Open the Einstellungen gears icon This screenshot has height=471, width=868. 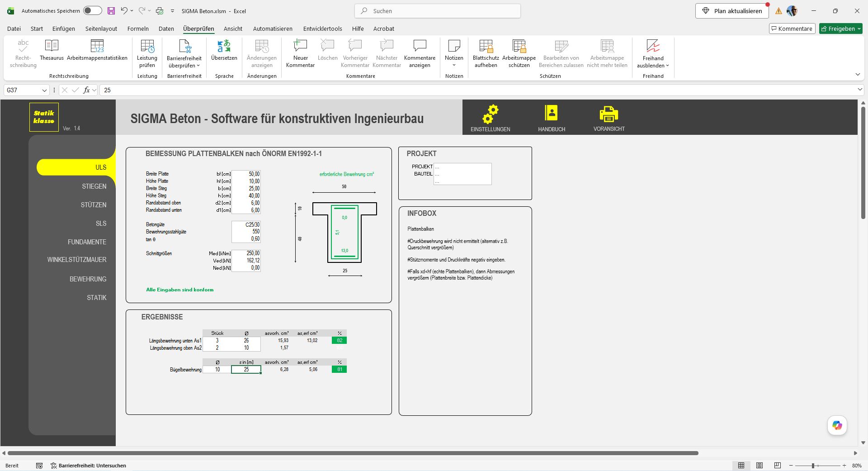tap(490, 114)
